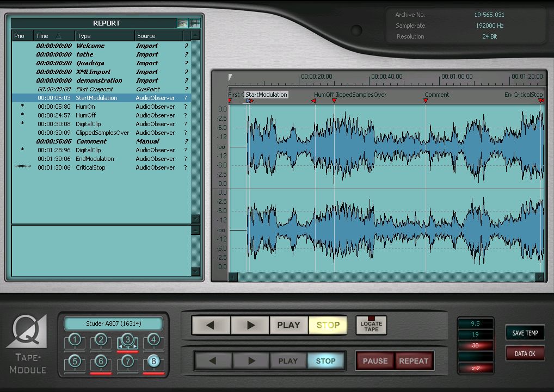The width and height of the screenshot is (554, 392).
Task: Click the lower forward arrow button
Action: click(251, 361)
